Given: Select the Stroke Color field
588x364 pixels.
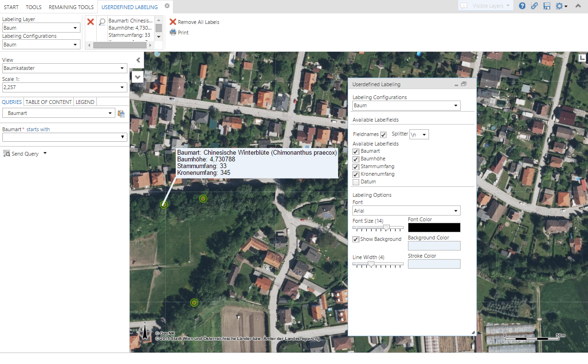Looking at the screenshot, I should pyautogui.click(x=434, y=263).
